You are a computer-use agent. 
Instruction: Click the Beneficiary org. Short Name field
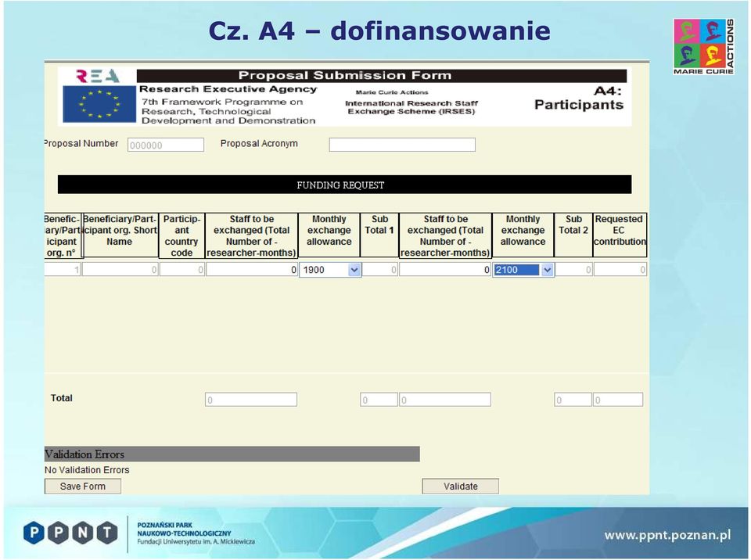coord(120,269)
